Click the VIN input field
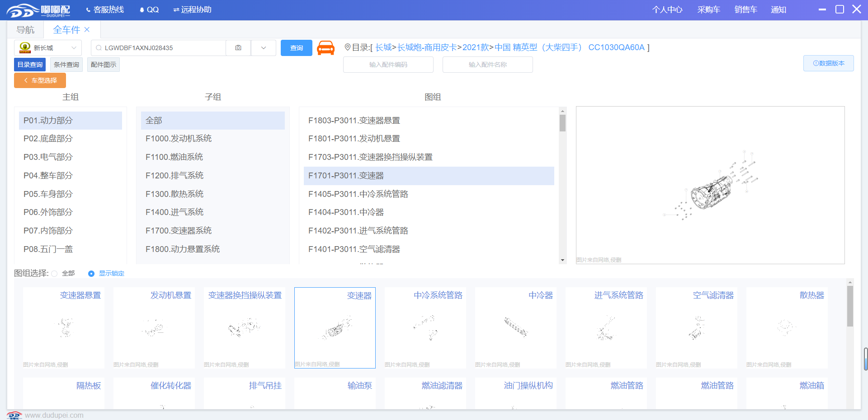The image size is (868, 420). (x=158, y=48)
